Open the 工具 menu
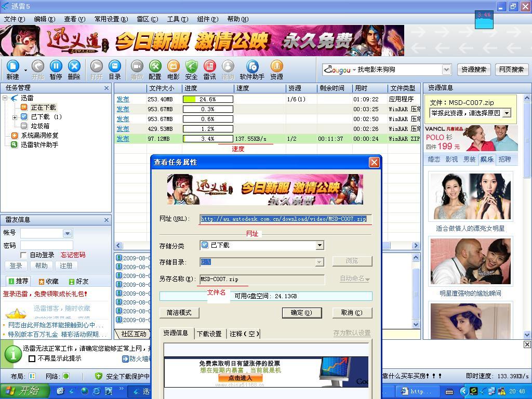This screenshot has height=399, width=532. [178, 19]
